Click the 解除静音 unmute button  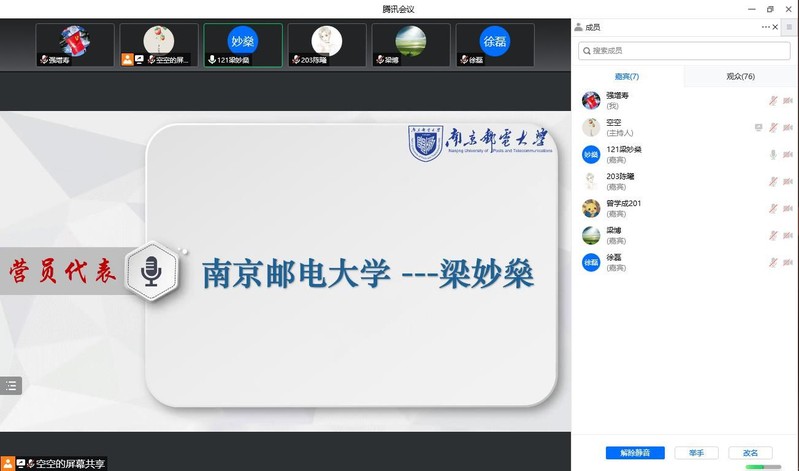[x=634, y=453]
